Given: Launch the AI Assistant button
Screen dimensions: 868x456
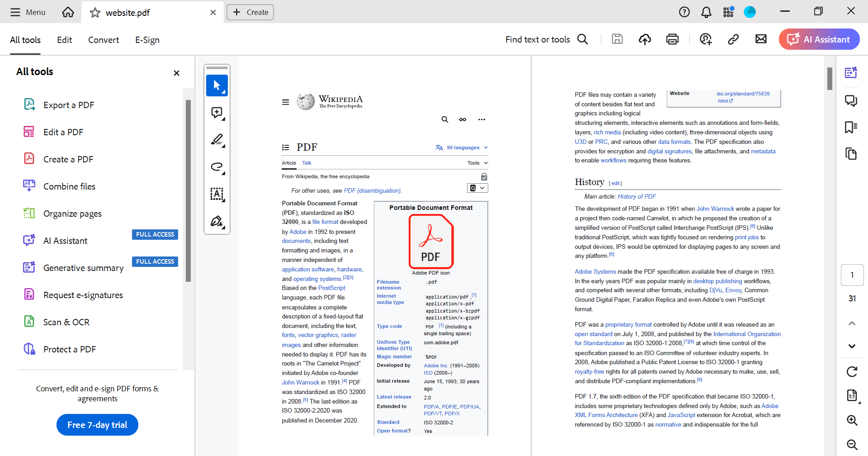Looking at the screenshot, I should 819,39.
